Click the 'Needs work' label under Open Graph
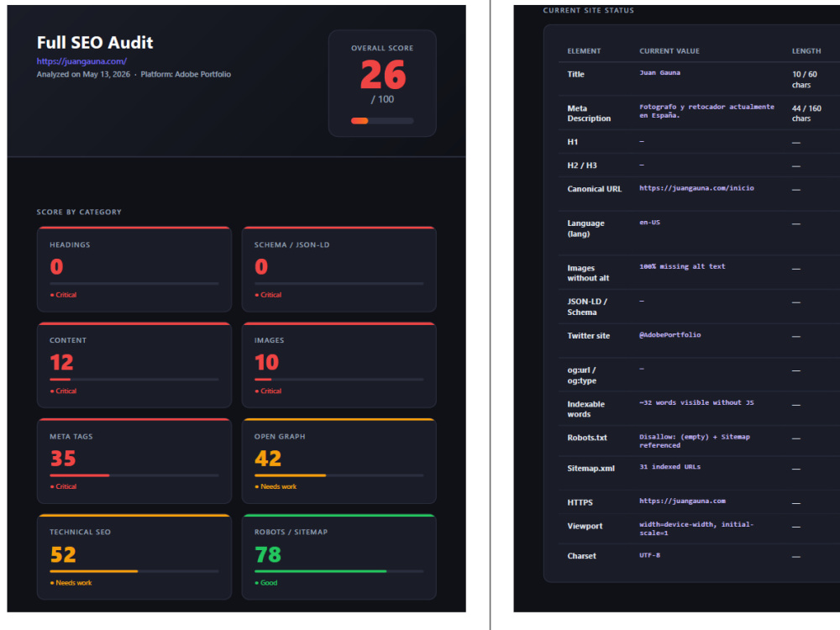Screen dimensions: 840x630 (276, 486)
